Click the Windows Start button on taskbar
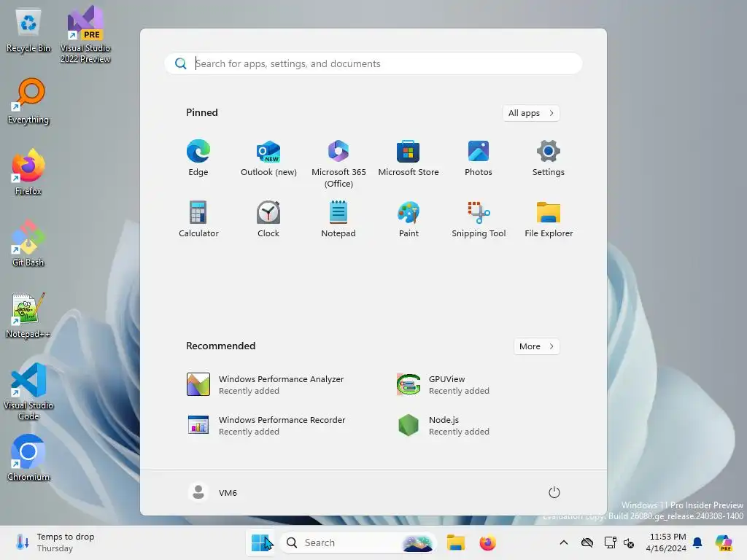 pyautogui.click(x=260, y=542)
